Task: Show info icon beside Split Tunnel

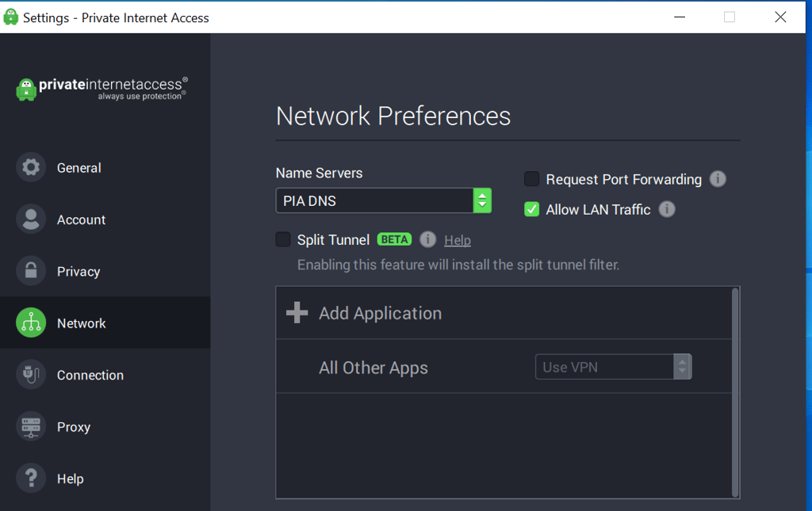Action: point(427,239)
